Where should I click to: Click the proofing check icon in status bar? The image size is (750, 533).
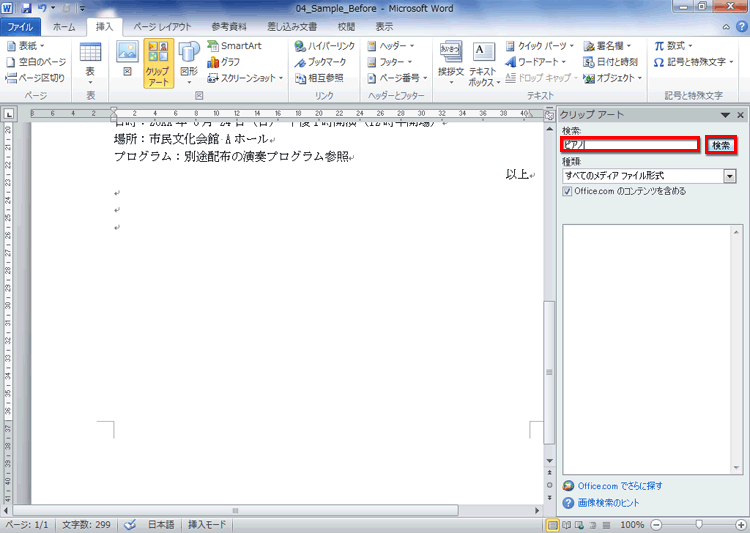[130, 525]
